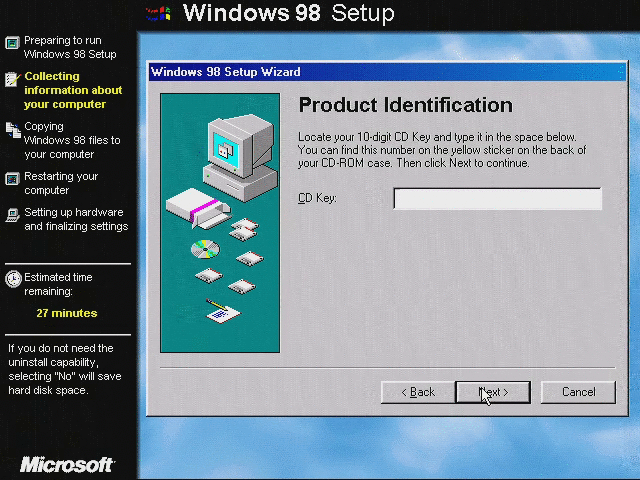
Task: Focus the CD Key input field
Action: (498, 199)
